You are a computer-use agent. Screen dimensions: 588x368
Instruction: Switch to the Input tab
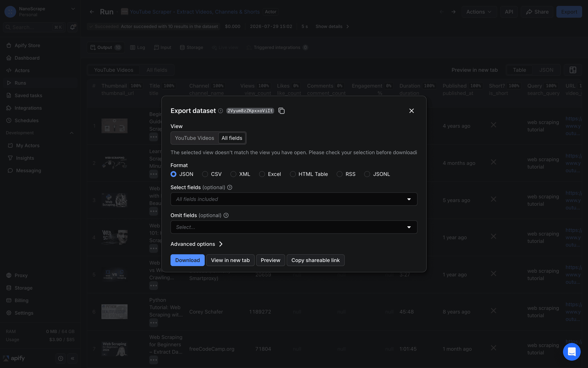162,47
